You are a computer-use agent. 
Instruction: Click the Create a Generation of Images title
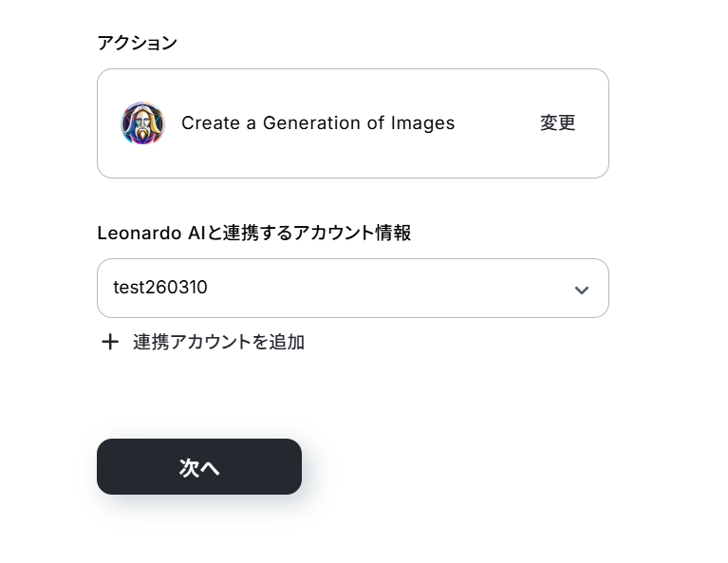coord(318,123)
